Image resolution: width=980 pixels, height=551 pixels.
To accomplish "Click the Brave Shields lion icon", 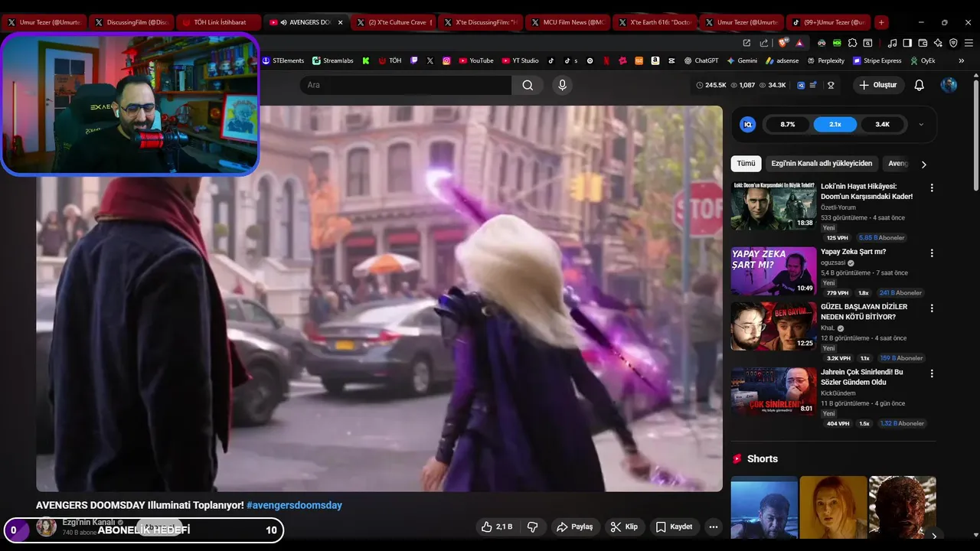I will tap(783, 43).
